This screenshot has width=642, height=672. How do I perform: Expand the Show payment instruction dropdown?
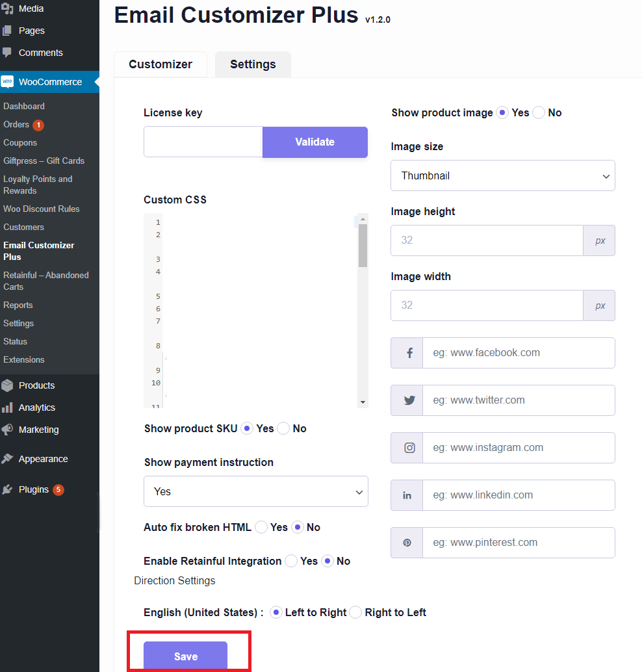[x=255, y=491]
